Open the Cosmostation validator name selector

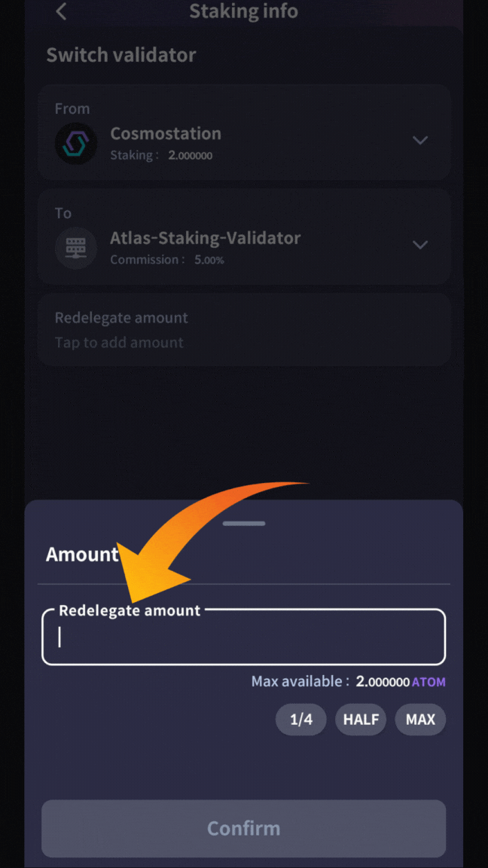click(x=166, y=134)
